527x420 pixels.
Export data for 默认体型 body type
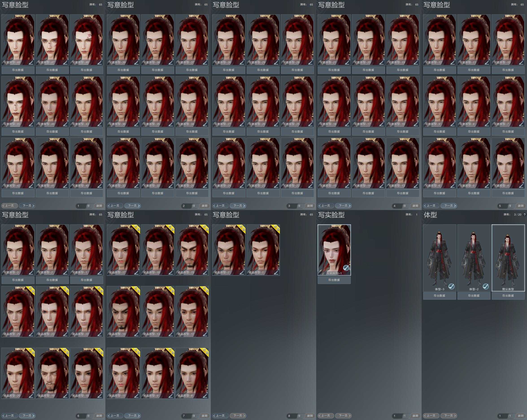click(508, 296)
